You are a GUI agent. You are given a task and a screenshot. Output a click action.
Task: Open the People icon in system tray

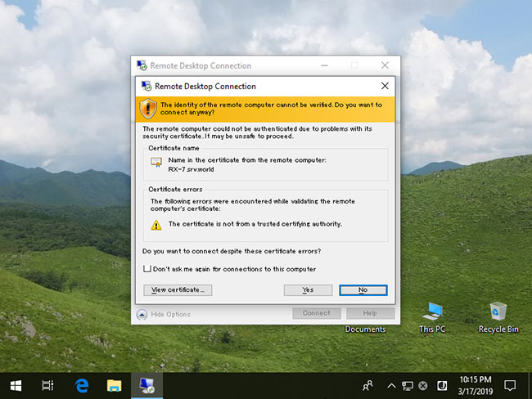(x=367, y=385)
